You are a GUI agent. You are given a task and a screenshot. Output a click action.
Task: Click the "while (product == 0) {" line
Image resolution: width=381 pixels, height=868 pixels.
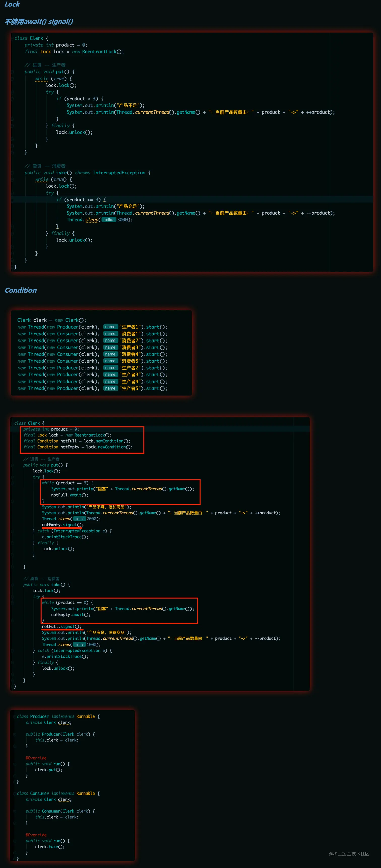(x=68, y=602)
